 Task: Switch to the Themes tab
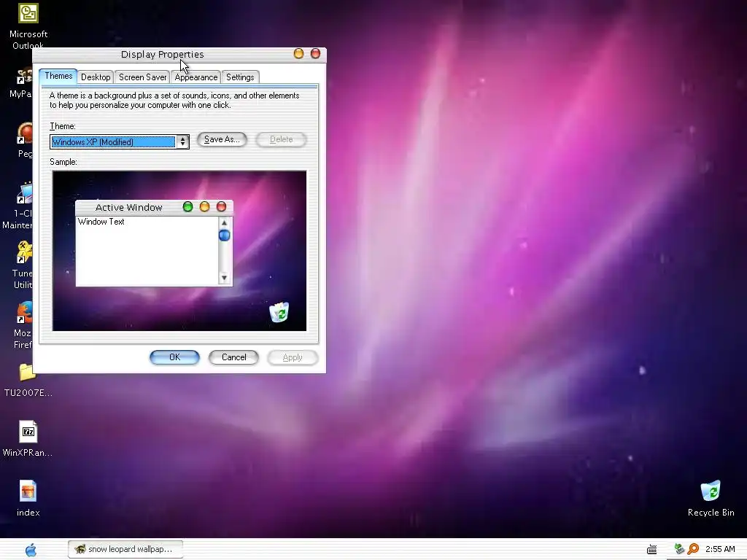tap(58, 76)
